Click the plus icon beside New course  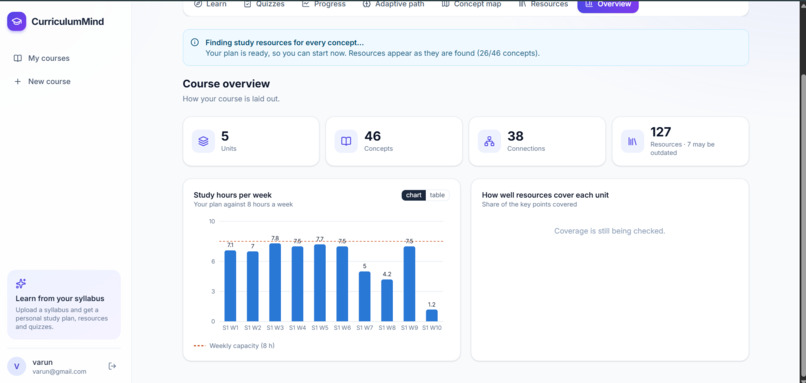[x=17, y=81]
